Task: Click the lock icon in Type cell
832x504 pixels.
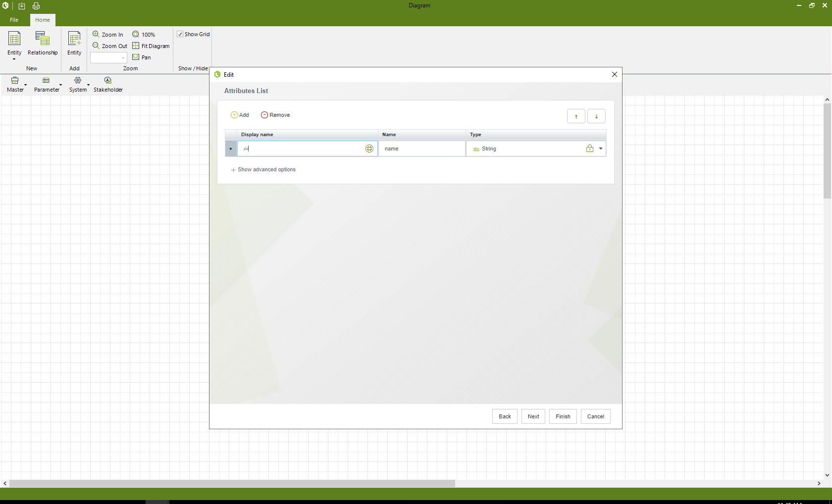Action: point(590,149)
